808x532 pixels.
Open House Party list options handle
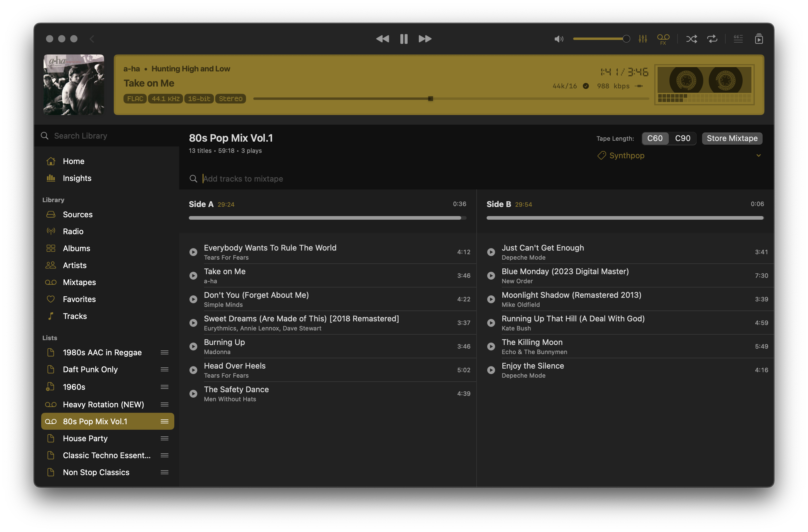pyautogui.click(x=165, y=438)
